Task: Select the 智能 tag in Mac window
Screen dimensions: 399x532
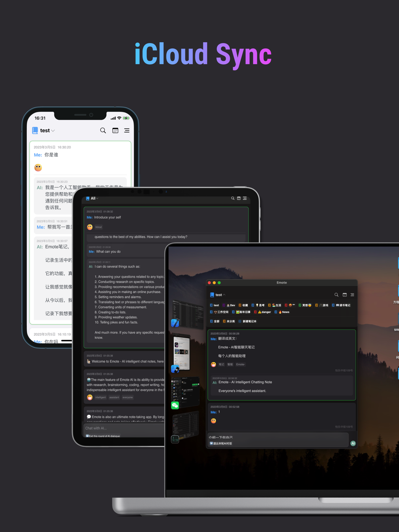Action: pyautogui.click(x=230, y=365)
